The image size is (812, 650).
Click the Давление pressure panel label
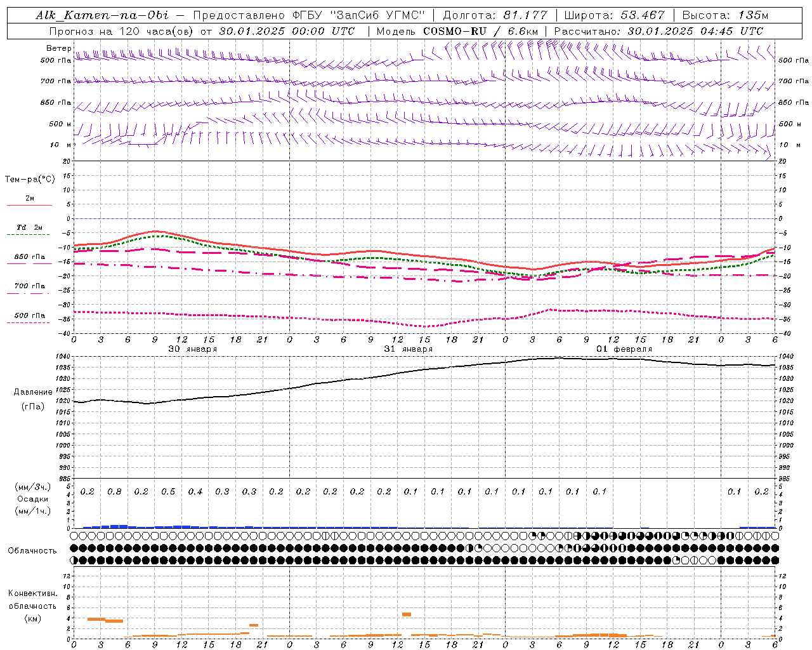(x=33, y=392)
